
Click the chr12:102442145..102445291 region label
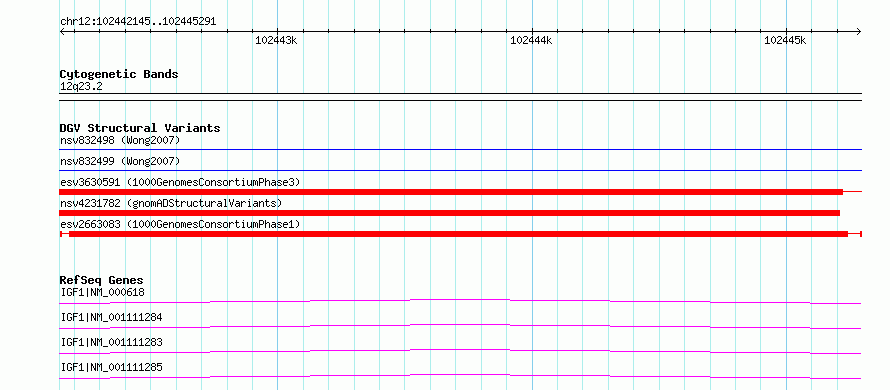(138, 22)
